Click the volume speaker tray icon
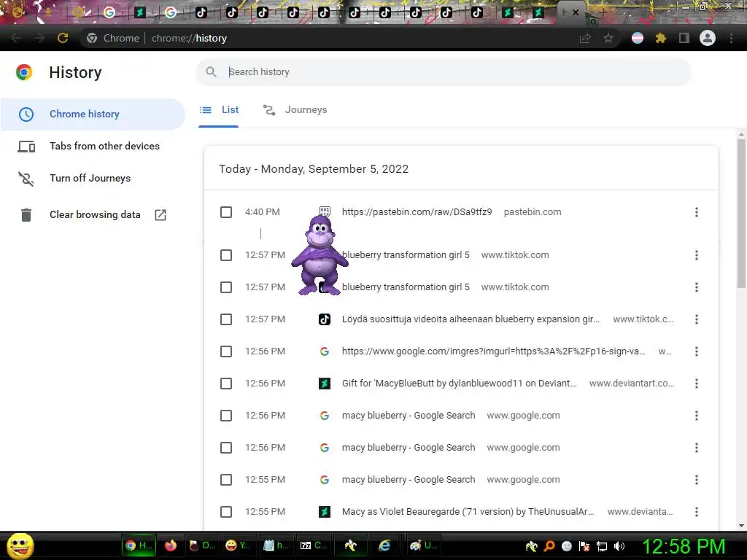The width and height of the screenshot is (747, 560). pyautogui.click(x=619, y=546)
